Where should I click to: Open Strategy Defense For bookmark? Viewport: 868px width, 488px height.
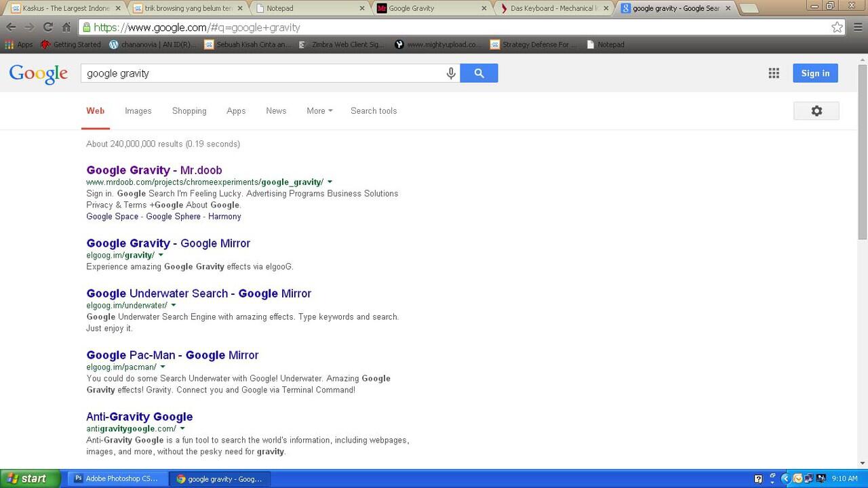click(x=534, y=45)
